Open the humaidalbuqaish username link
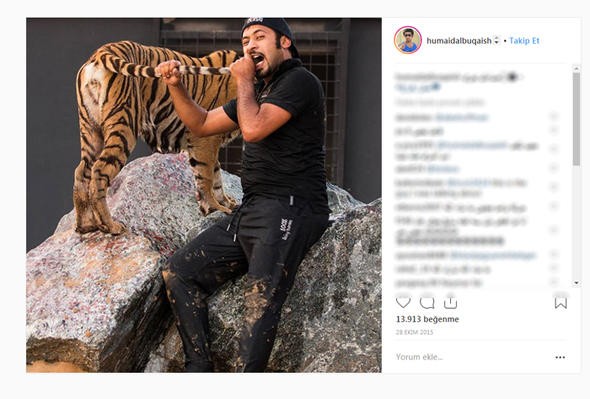 [459, 41]
